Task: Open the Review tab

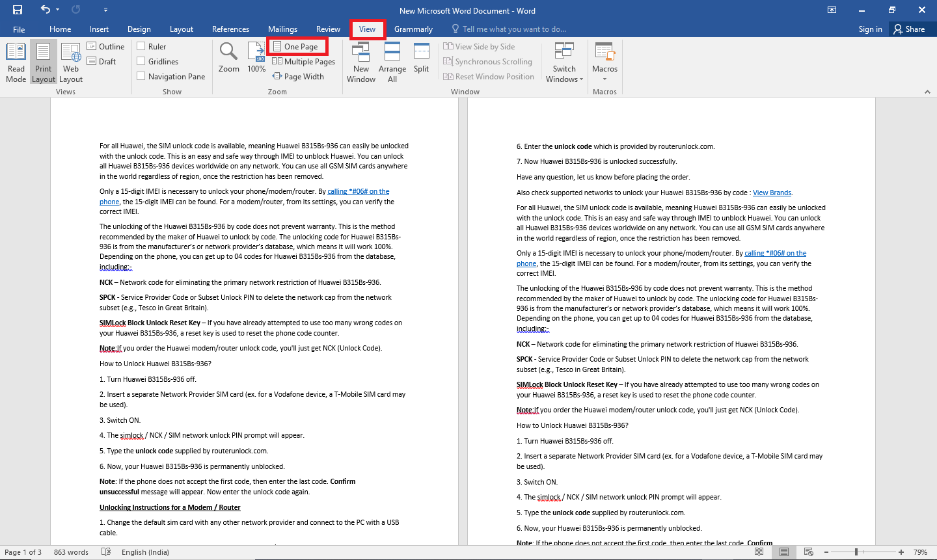Action: (328, 29)
